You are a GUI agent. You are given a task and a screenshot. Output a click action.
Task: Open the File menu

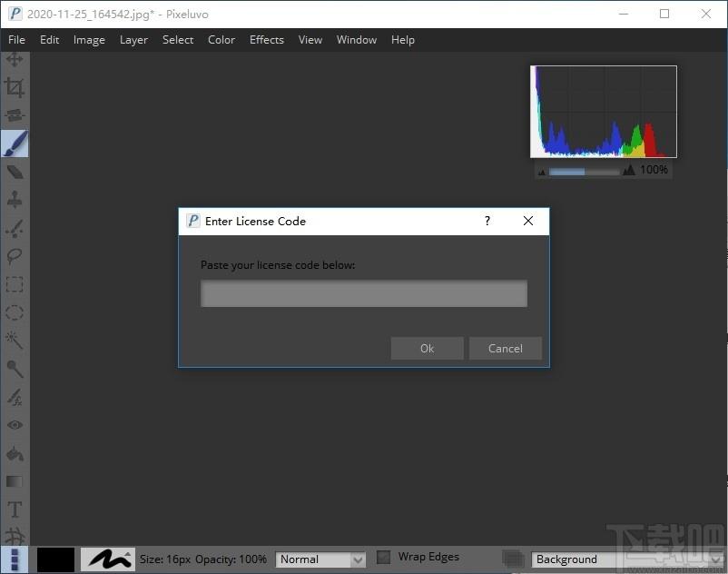pyautogui.click(x=16, y=40)
